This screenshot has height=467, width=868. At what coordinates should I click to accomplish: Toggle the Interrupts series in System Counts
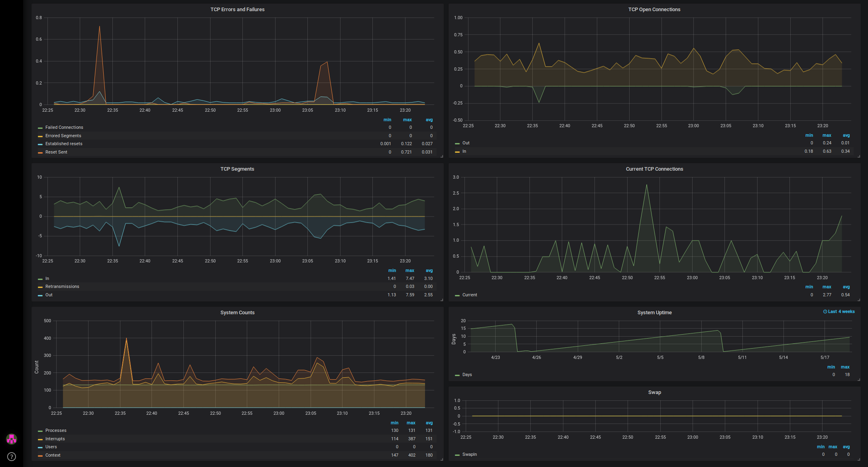pyautogui.click(x=55, y=439)
